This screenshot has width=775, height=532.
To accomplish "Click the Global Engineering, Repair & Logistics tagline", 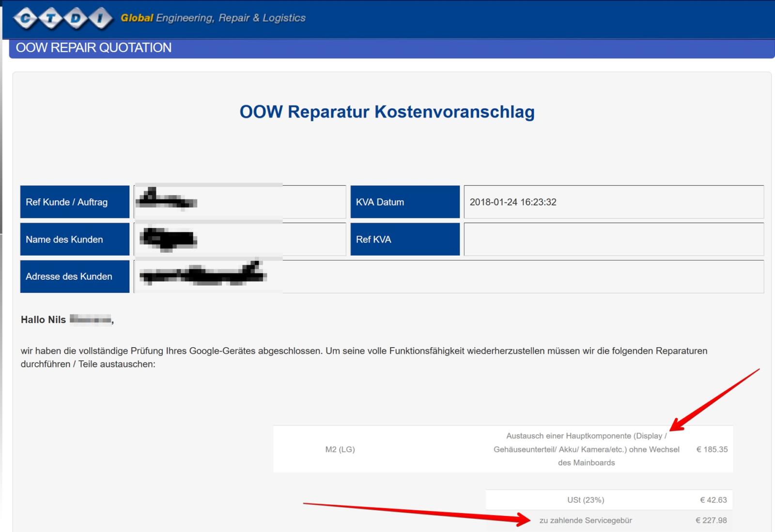I will pyautogui.click(x=213, y=18).
